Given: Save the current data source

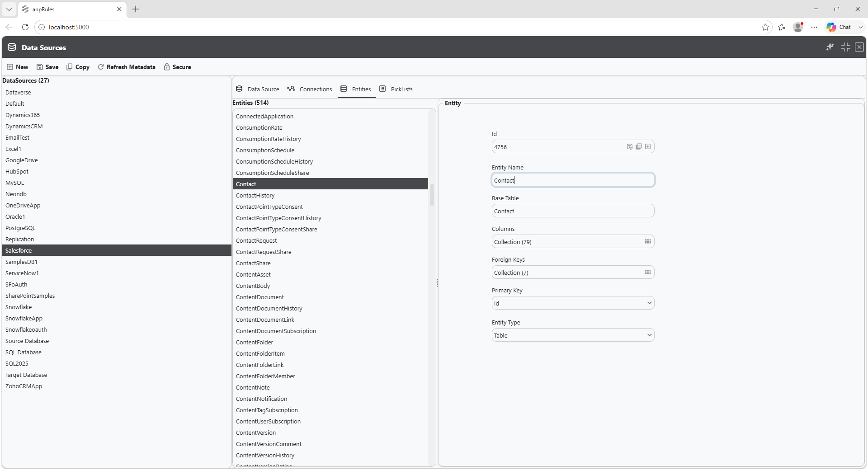Looking at the screenshot, I should pyautogui.click(x=47, y=67).
